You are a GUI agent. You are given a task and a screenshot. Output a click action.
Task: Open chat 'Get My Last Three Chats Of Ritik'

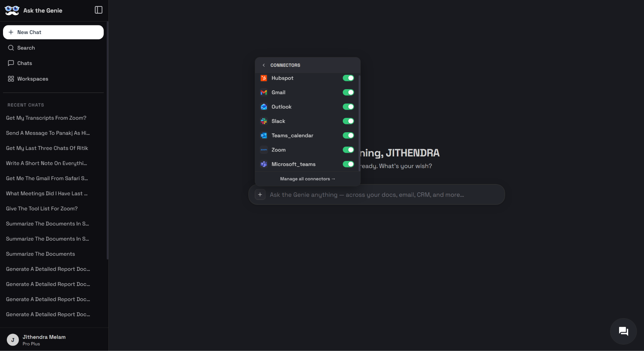47,148
